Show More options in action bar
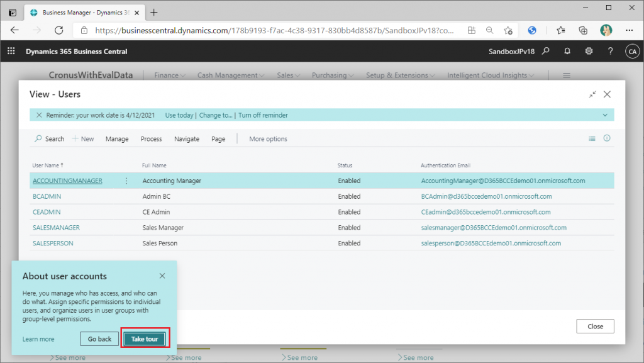Image resolution: width=644 pixels, height=363 pixels. 268,139
